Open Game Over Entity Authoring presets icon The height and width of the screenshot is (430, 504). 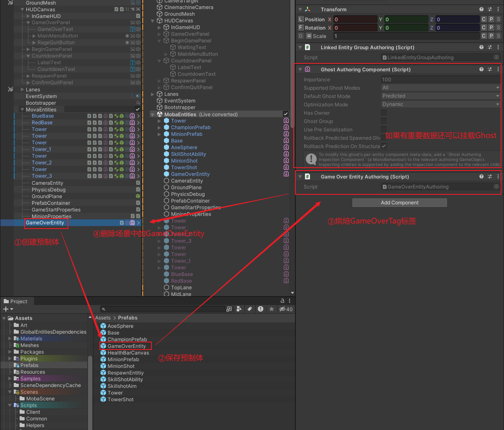point(490,176)
